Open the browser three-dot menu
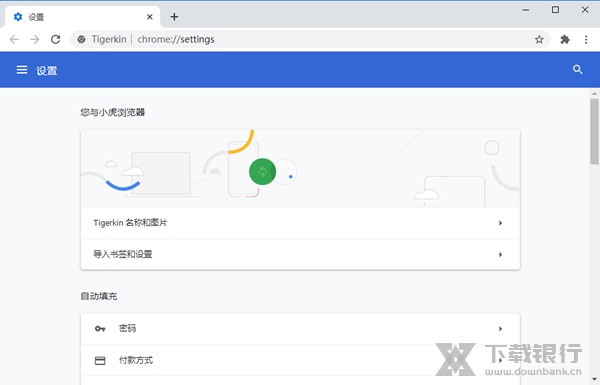Viewport: 600px width, 385px height. coord(586,39)
